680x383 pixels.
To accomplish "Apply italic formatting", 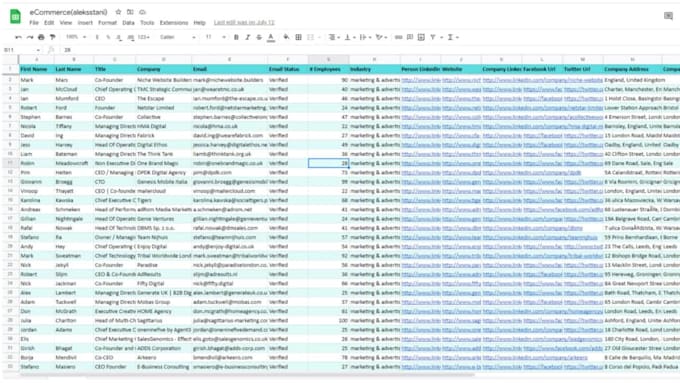I will [x=248, y=37].
